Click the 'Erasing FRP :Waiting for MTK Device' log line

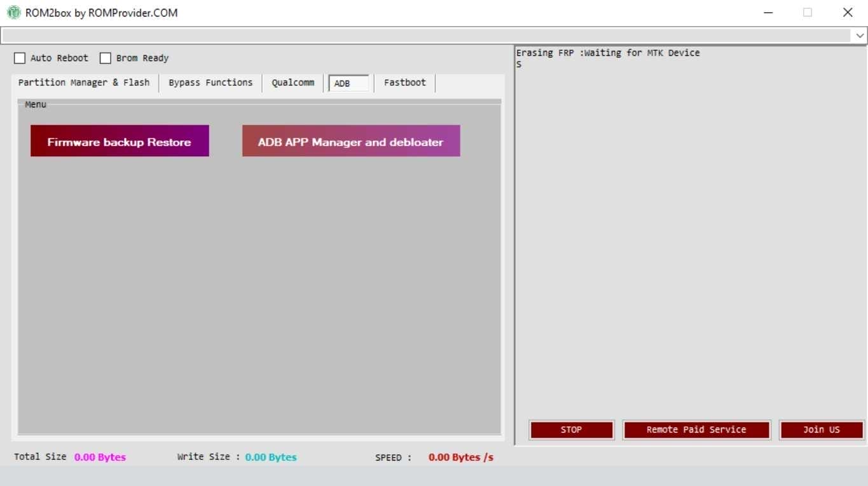608,53
